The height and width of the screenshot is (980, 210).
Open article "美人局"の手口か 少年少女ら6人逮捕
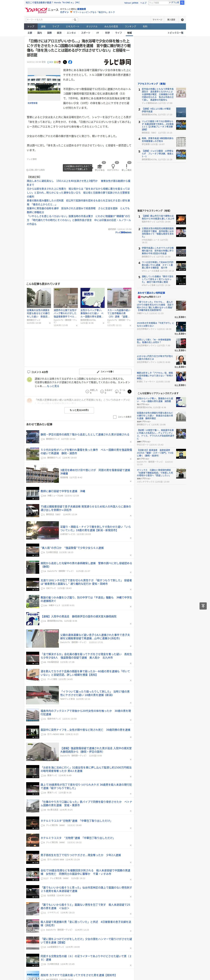pyautogui.click(x=72, y=548)
